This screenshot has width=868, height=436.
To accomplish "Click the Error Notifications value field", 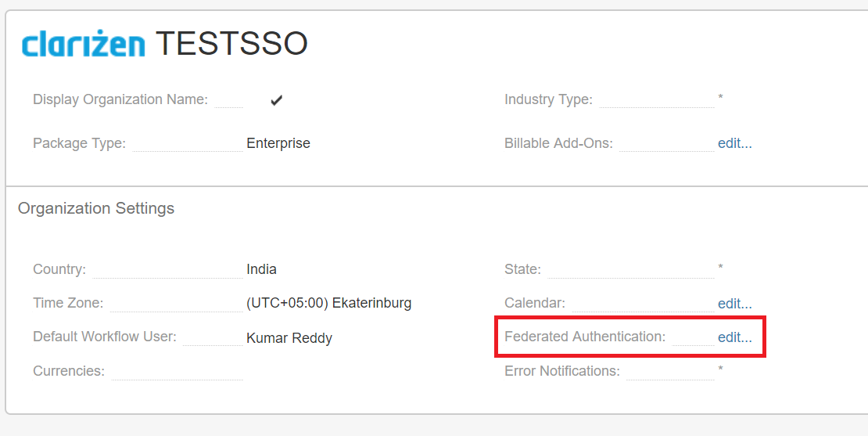I will (720, 370).
